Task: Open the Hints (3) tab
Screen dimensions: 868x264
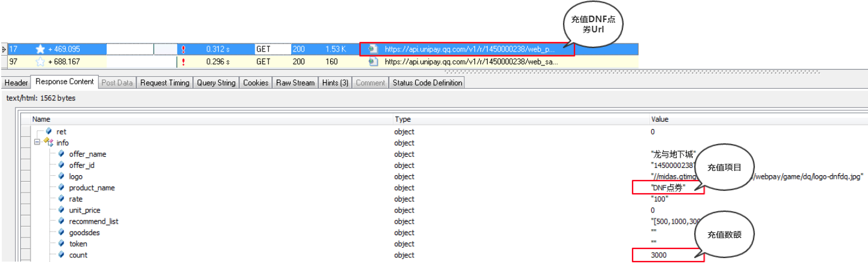Action: pyautogui.click(x=335, y=83)
